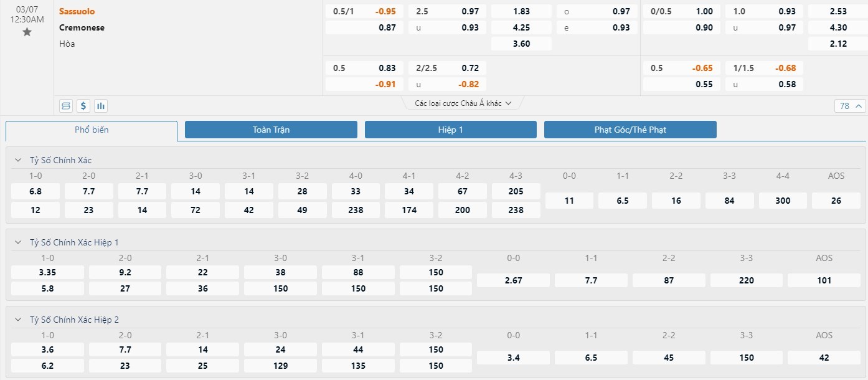This screenshot has height=380, width=868.
Task: Click the Cremonese team name
Action: [x=82, y=27]
